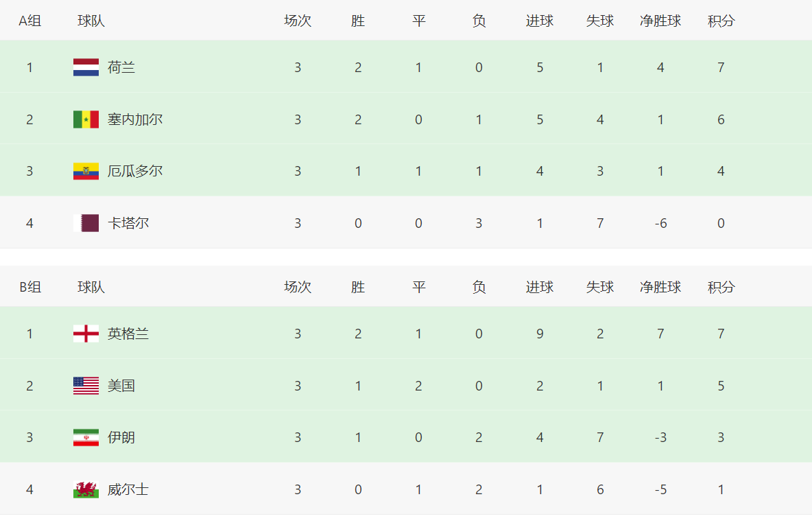This screenshot has height=523, width=812.
Task: Open the 荷兰 team link
Action: (121, 67)
